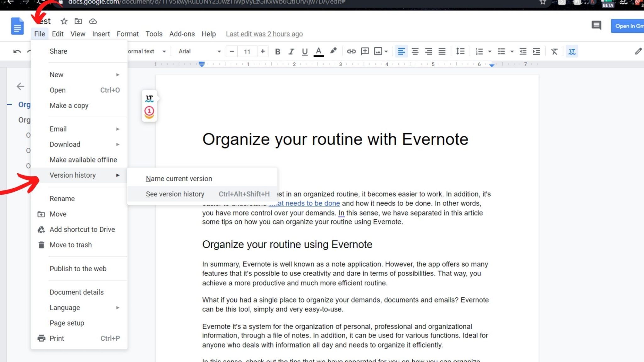Choose Make available offline

click(x=79, y=160)
